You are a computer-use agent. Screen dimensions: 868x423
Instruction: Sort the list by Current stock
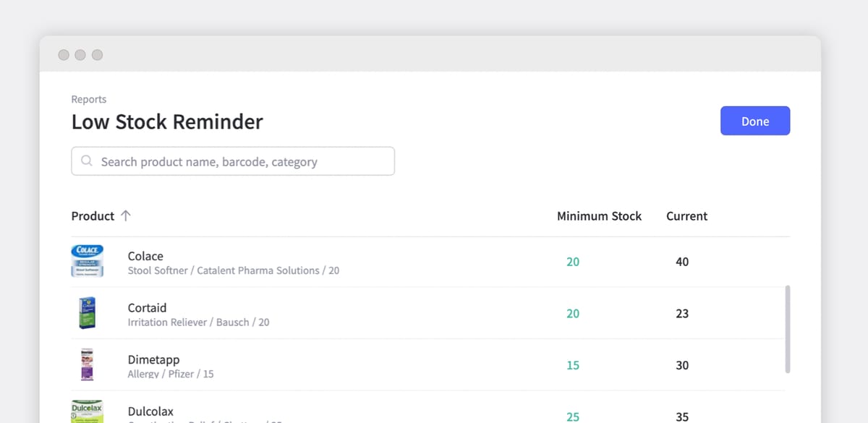pos(686,215)
